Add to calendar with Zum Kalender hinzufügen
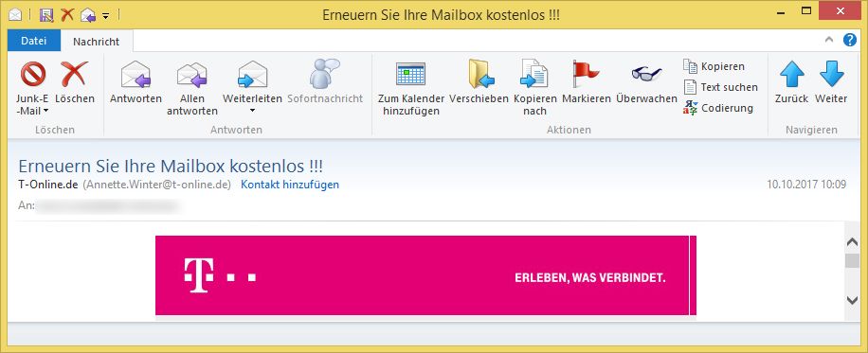The height and width of the screenshot is (353, 868). click(410, 74)
